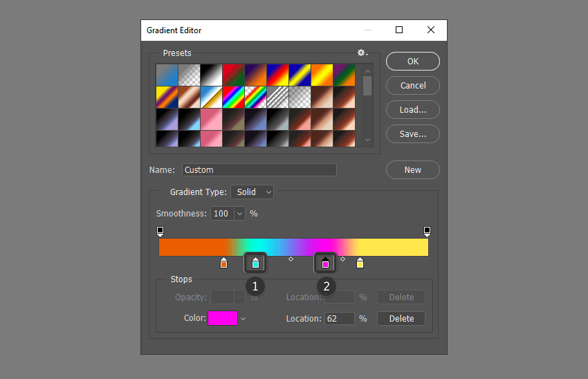Open the Smoothness percentage dropdown arrow
Image resolution: width=588 pixels, height=379 pixels.
point(239,214)
